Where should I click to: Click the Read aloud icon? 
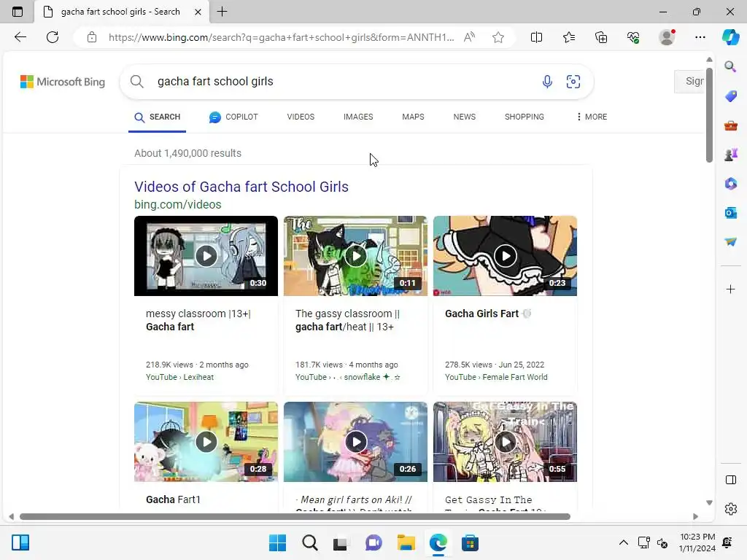click(x=469, y=37)
